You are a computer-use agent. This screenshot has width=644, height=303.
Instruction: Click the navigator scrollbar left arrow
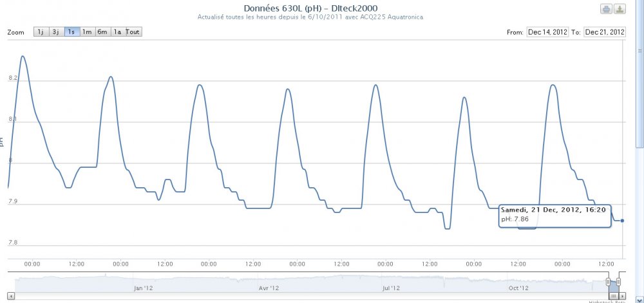[x=12, y=295]
